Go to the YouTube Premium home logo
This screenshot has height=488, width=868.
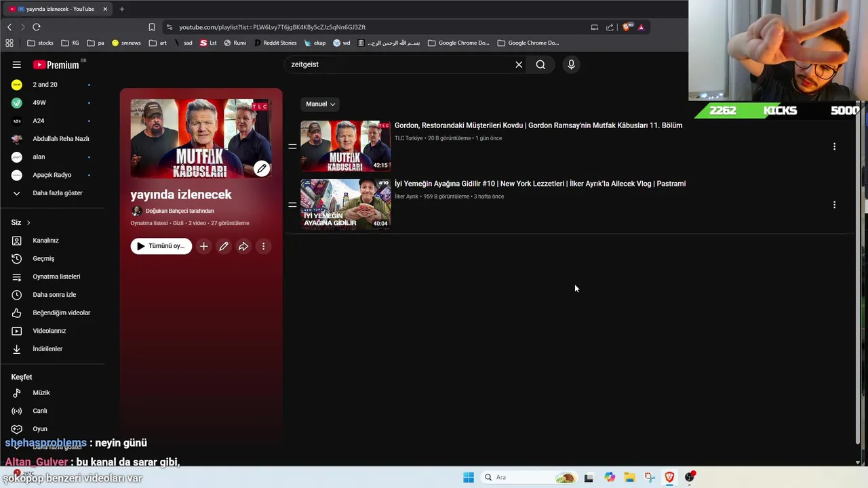56,64
